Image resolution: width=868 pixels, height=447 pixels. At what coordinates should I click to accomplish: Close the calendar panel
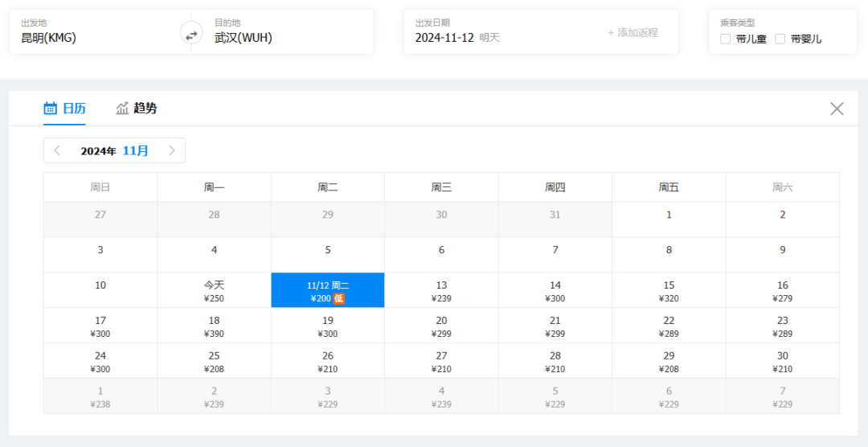pos(837,109)
